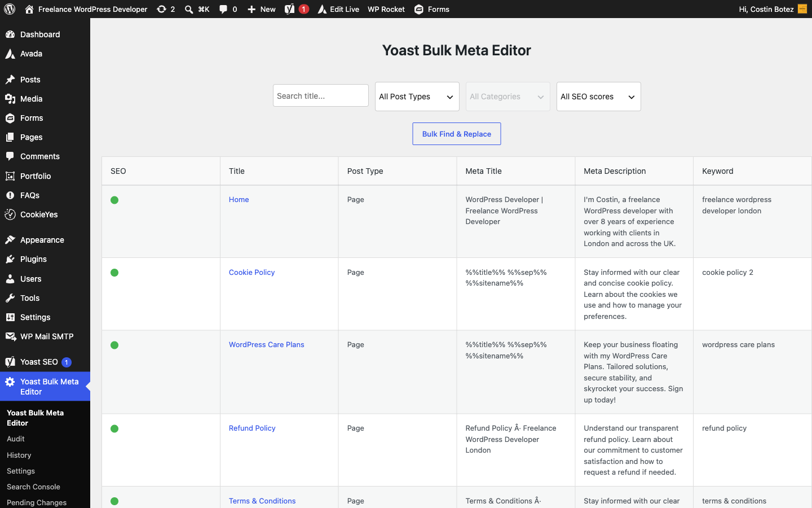
Task: Click the sidebar Forms icon
Action: pos(10,118)
